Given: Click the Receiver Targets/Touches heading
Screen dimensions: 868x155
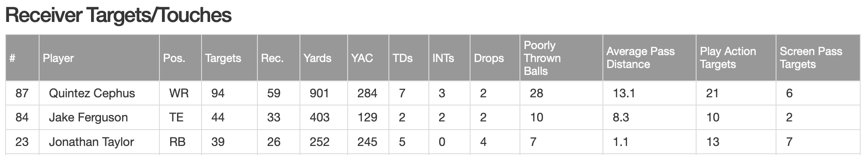Looking at the screenshot, I should [x=118, y=15].
